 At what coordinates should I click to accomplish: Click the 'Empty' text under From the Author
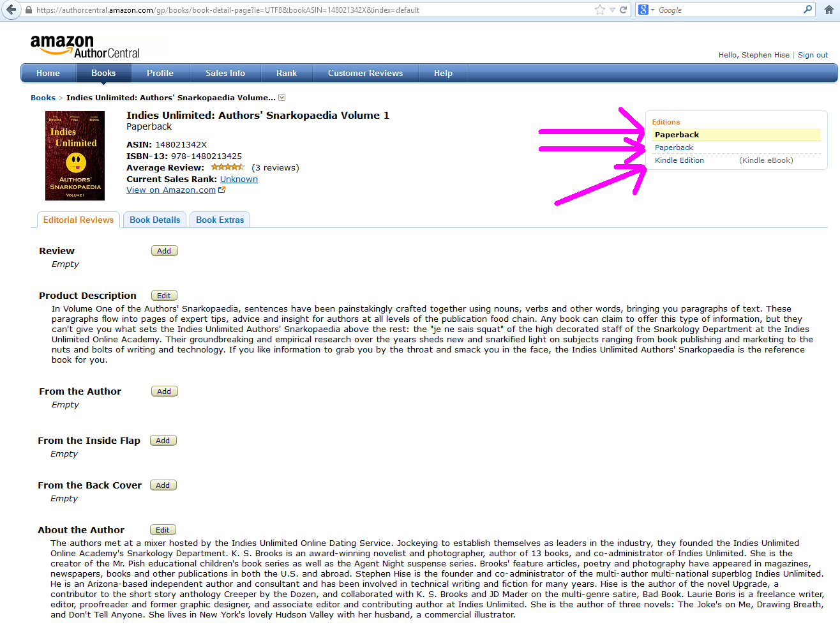[x=65, y=405]
